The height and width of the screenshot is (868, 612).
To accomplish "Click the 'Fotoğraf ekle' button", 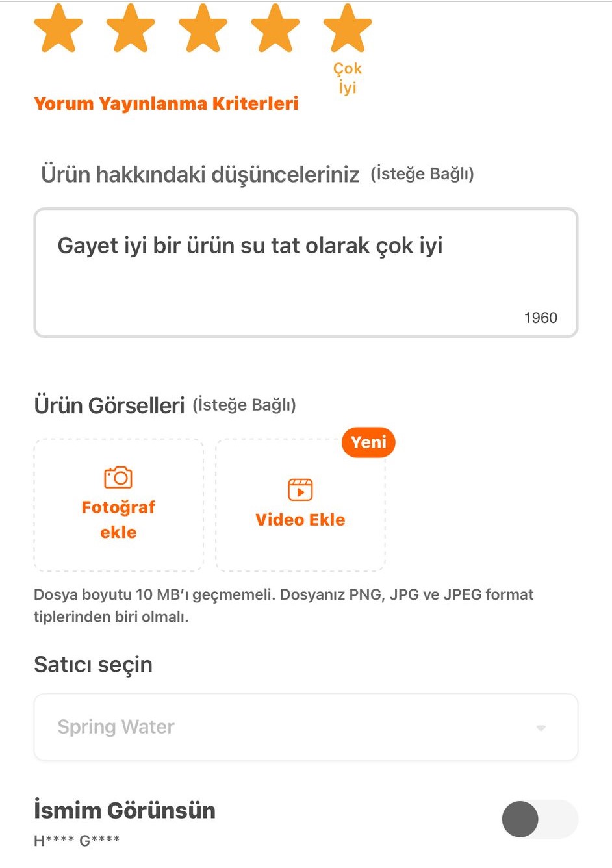I will coord(118,505).
